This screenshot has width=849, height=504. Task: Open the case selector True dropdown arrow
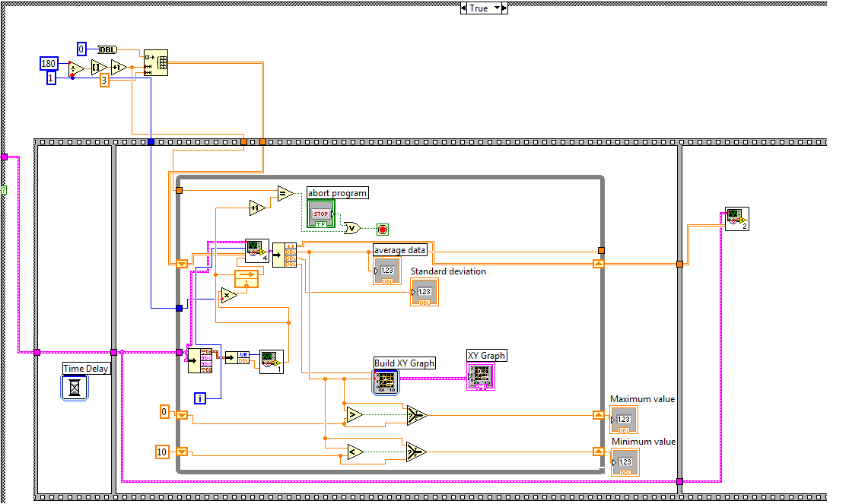[x=498, y=8]
